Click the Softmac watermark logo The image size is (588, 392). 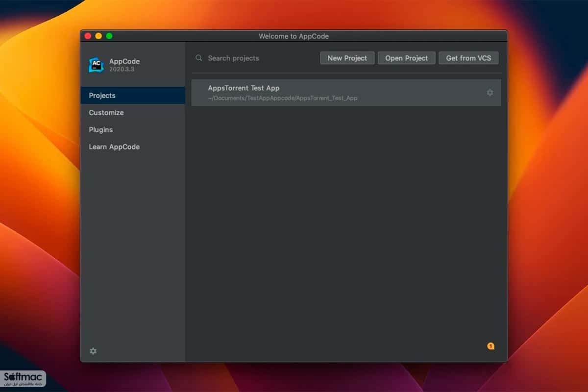[x=24, y=378]
